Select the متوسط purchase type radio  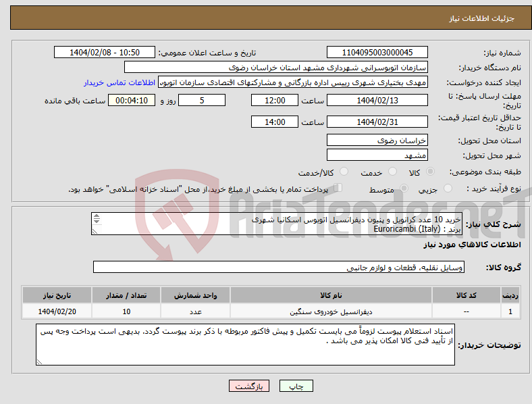click(x=404, y=188)
